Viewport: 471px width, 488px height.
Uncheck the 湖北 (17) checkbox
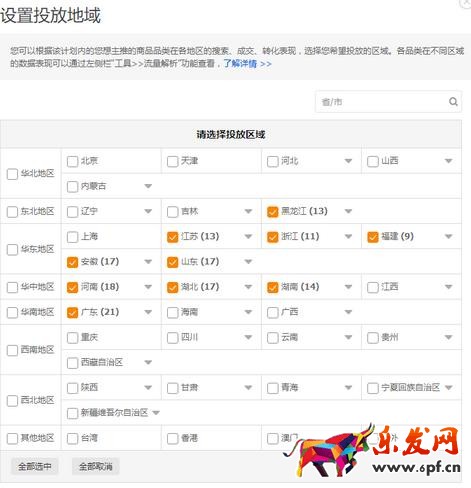pyautogui.click(x=172, y=287)
